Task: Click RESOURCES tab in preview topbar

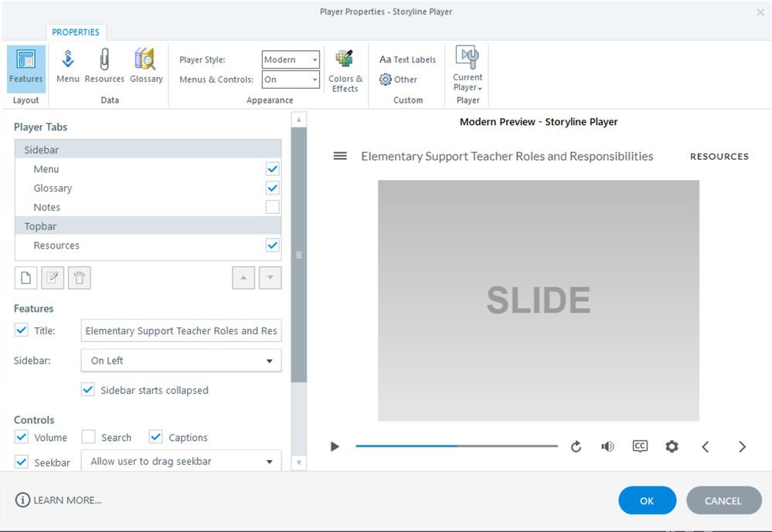Action: tap(719, 157)
